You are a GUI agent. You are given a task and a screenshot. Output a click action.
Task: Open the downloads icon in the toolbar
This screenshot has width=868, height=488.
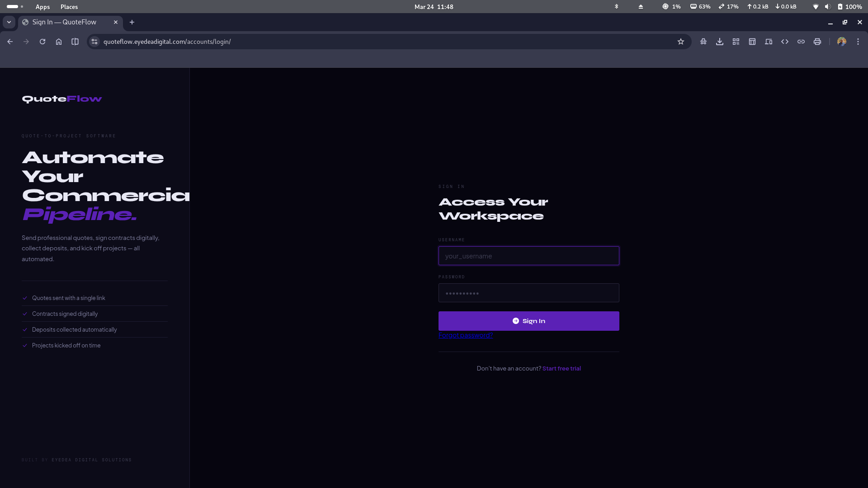pos(720,42)
